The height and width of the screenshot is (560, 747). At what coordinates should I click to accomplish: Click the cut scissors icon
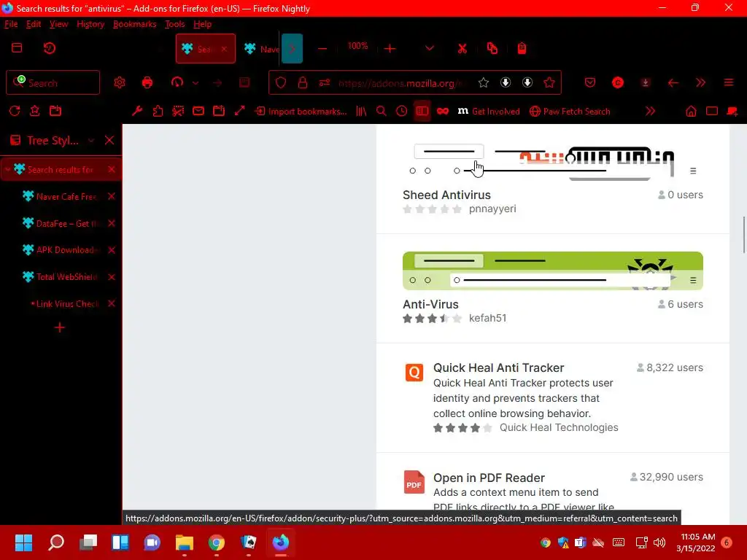point(462,49)
